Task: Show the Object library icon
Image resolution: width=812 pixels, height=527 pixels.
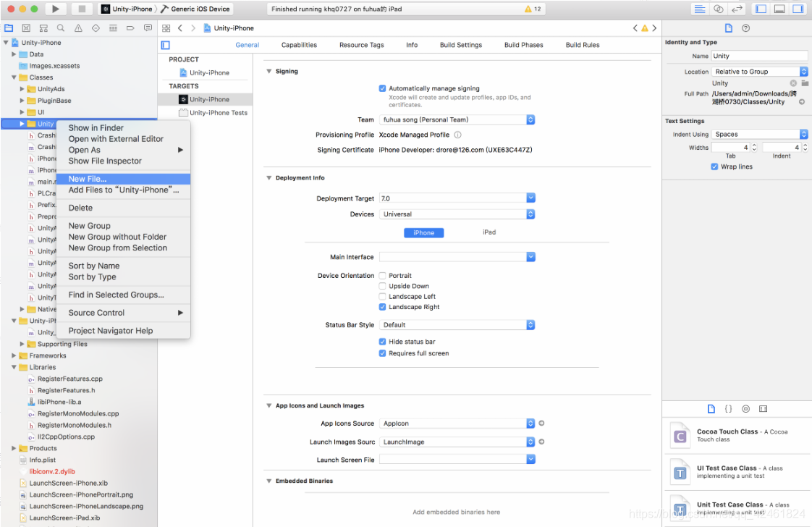Action: pos(745,409)
